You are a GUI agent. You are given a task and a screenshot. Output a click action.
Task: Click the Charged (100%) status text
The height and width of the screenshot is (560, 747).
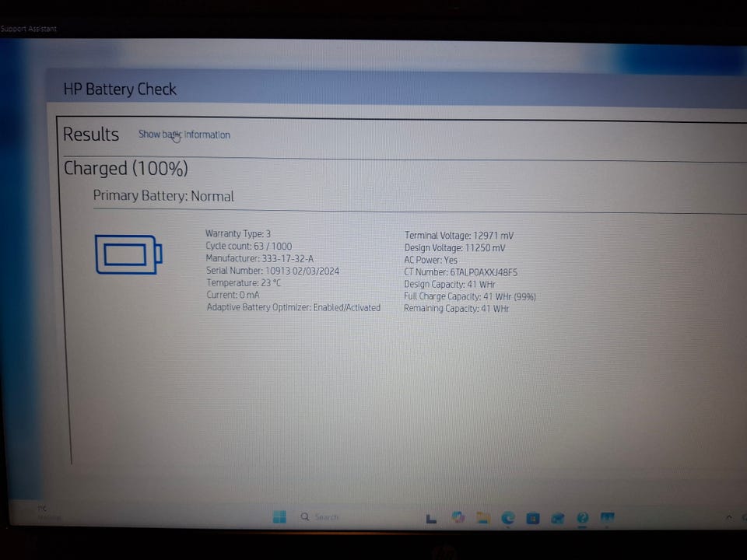pos(126,169)
